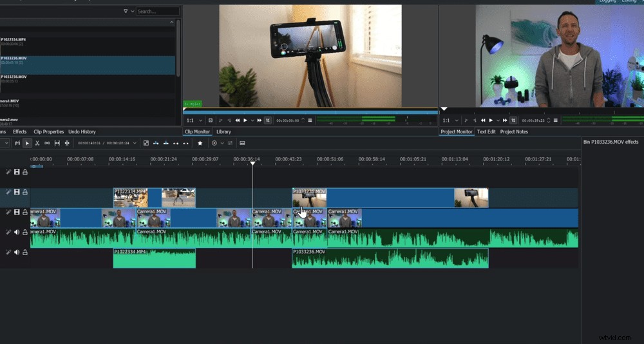Fast forward in the Clip Monitor
Viewport: 644px width, 344px height.
coord(259,120)
